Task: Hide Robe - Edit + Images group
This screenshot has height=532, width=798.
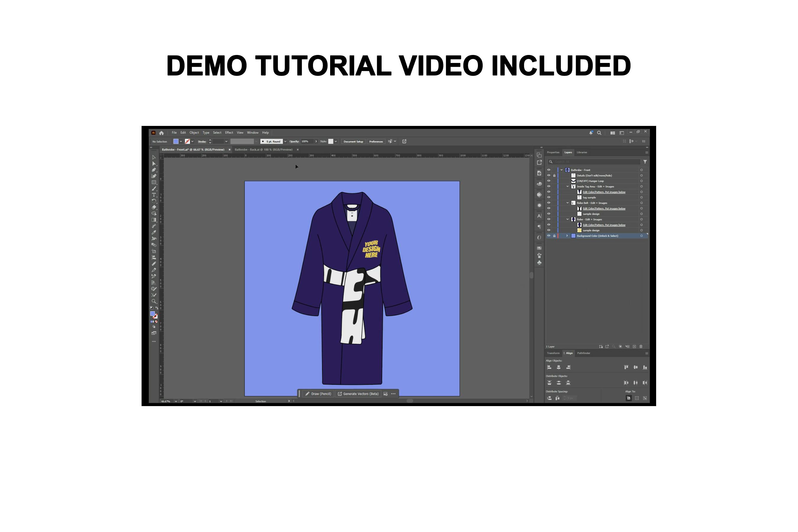Action: (x=549, y=219)
